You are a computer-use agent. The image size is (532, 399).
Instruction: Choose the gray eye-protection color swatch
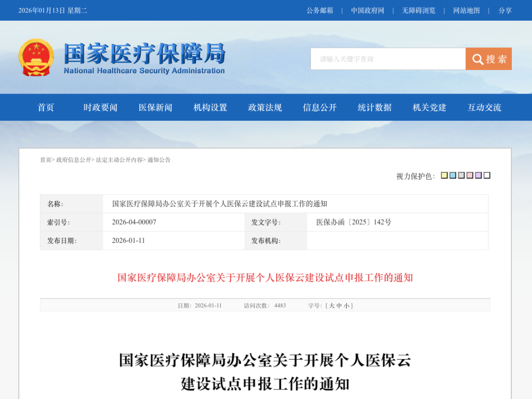(461, 175)
